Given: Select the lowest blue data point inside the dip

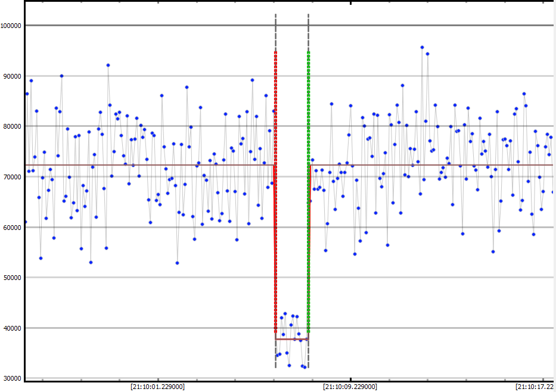Looking at the screenshot, I should (305, 367).
